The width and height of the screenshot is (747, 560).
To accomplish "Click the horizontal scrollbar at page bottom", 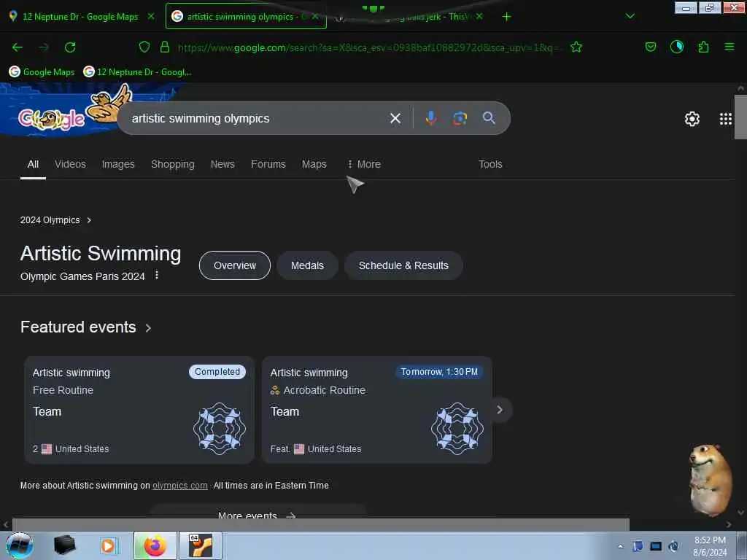I will (x=321, y=524).
